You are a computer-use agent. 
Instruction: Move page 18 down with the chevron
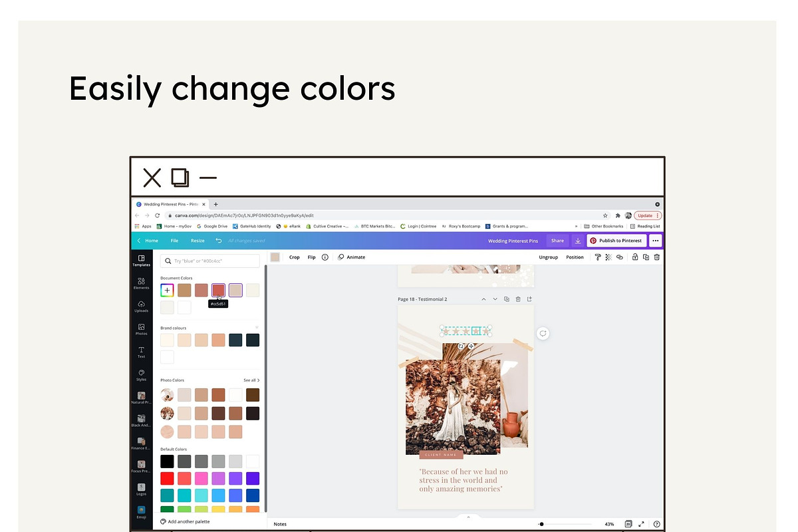495,299
